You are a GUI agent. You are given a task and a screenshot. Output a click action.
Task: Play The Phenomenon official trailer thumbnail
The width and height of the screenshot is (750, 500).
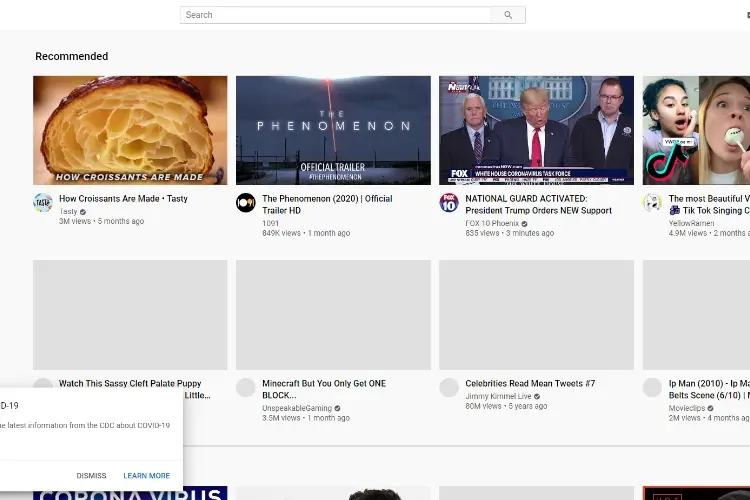[x=333, y=130]
